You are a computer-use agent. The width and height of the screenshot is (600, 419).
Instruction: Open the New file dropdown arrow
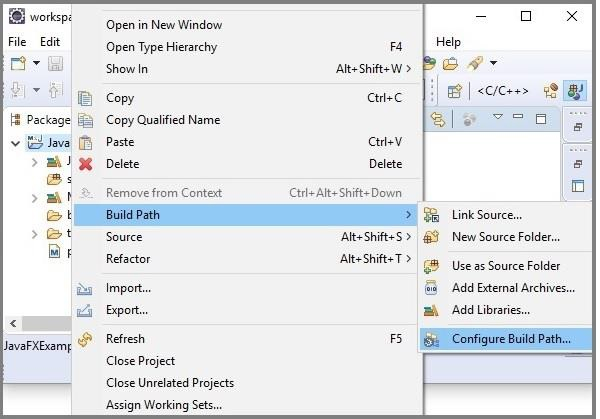click(36, 64)
